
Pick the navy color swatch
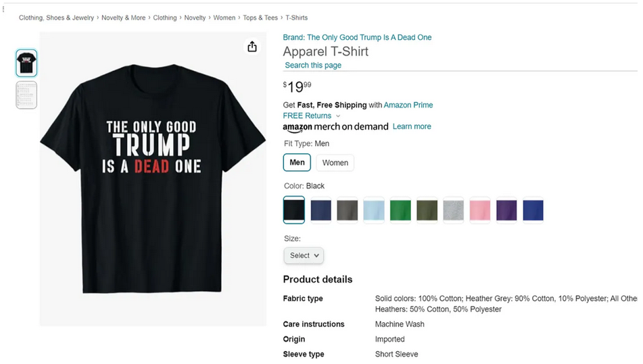click(320, 210)
